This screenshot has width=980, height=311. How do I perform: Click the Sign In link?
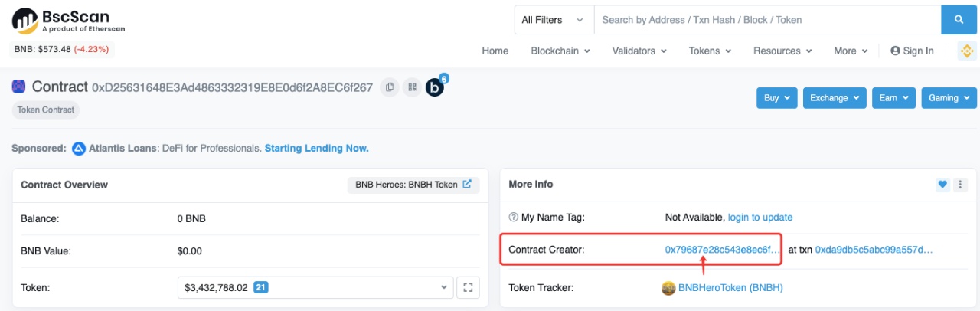coord(912,51)
